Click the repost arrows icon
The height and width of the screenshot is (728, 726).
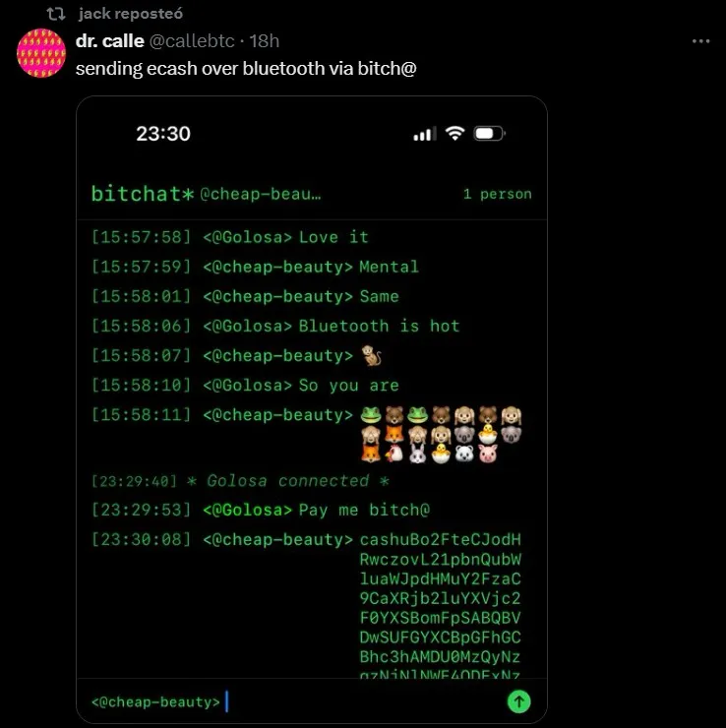click(x=56, y=14)
